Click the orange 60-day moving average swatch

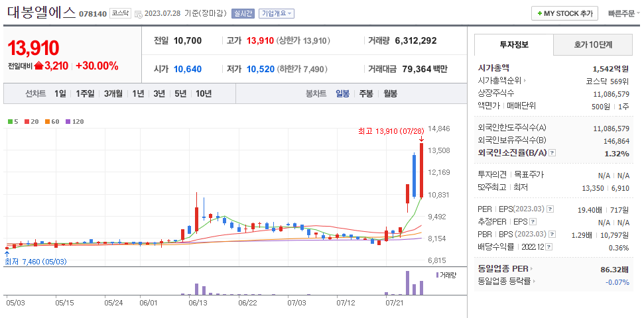(x=47, y=121)
